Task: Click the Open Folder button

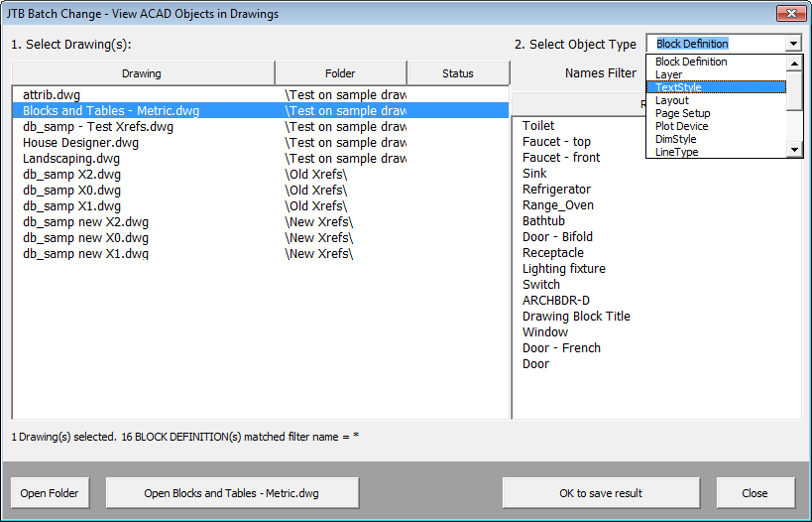Action: pyautogui.click(x=50, y=493)
